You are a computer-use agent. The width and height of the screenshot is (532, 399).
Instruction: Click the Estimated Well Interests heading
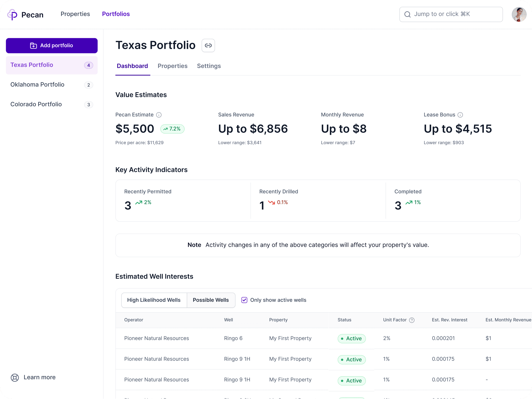pyautogui.click(x=154, y=276)
